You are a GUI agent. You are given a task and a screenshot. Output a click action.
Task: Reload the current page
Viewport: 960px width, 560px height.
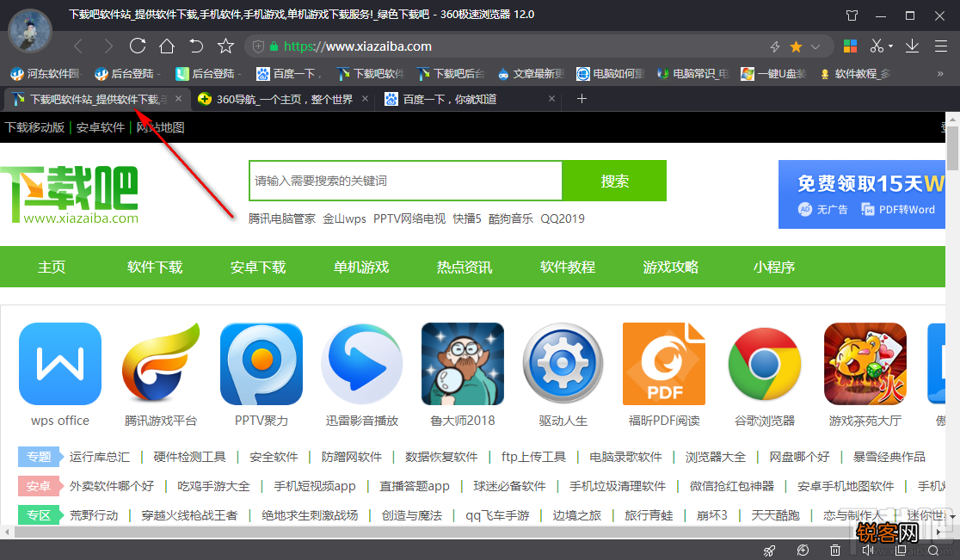point(138,46)
